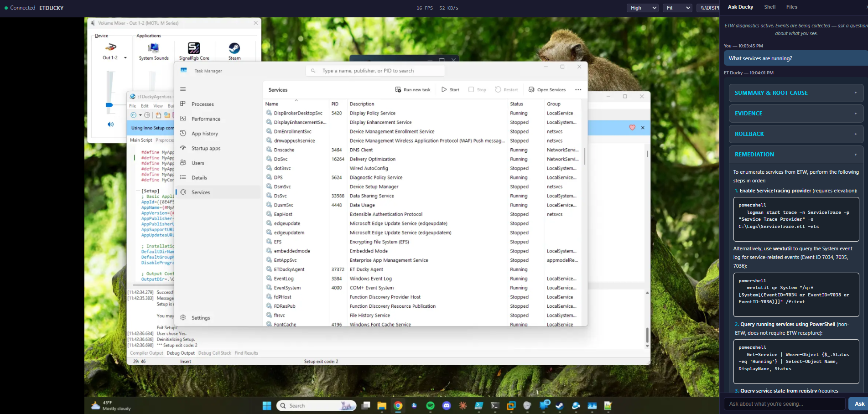Open Discord from the taskbar
Viewport: 868px width, 414px height.
click(x=446, y=405)
